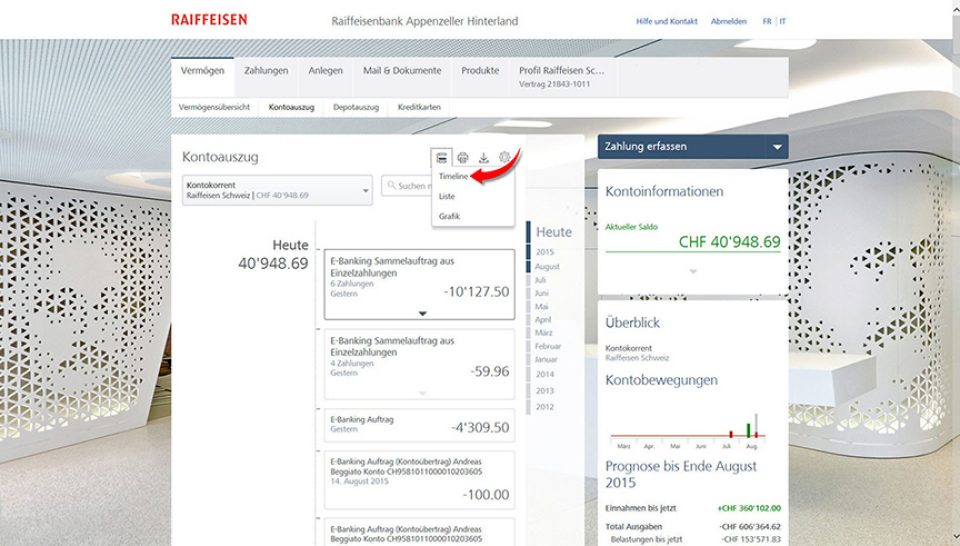Choose Grafik view option
The image size is (960, 546).
(x=449, y=217)
